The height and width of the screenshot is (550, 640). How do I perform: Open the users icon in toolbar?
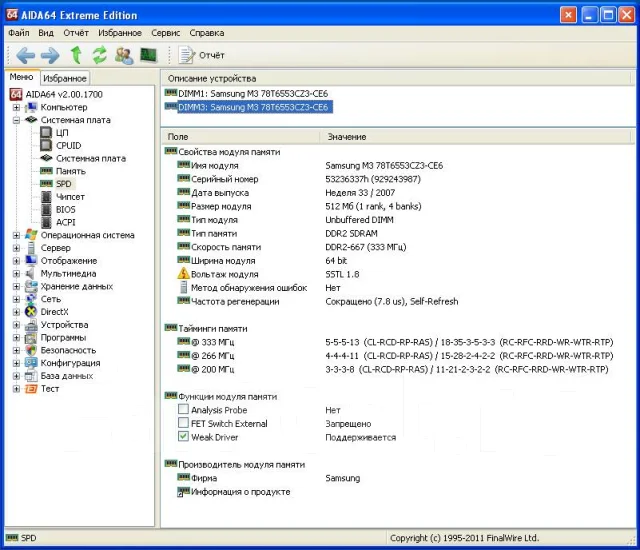[x=124, y=55]
